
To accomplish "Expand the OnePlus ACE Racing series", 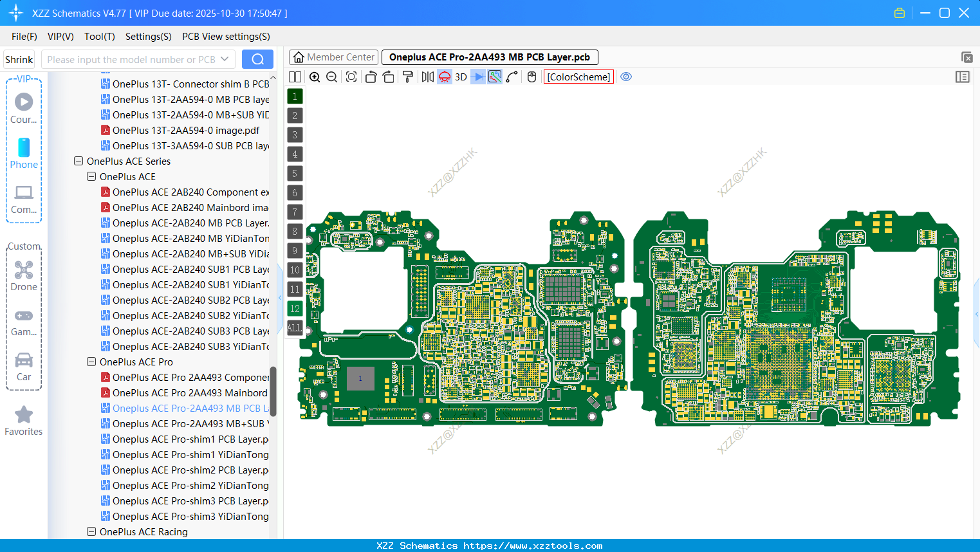I will pos(91,531).
